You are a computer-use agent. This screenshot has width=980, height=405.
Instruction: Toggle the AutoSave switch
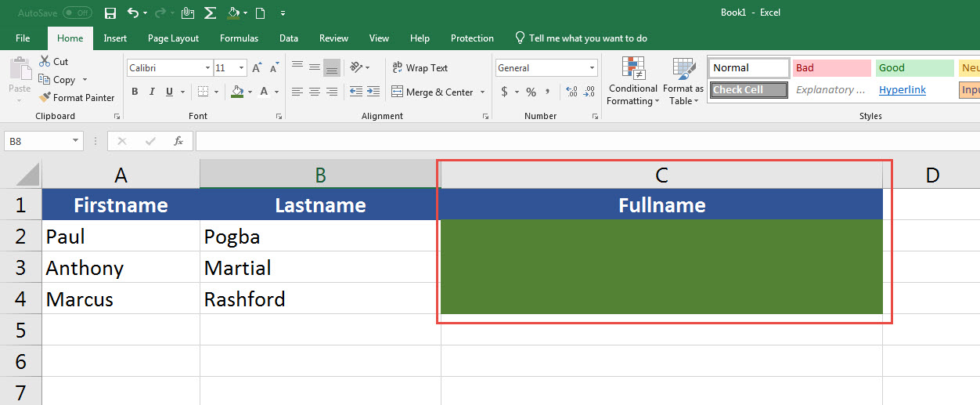point(77,13)
